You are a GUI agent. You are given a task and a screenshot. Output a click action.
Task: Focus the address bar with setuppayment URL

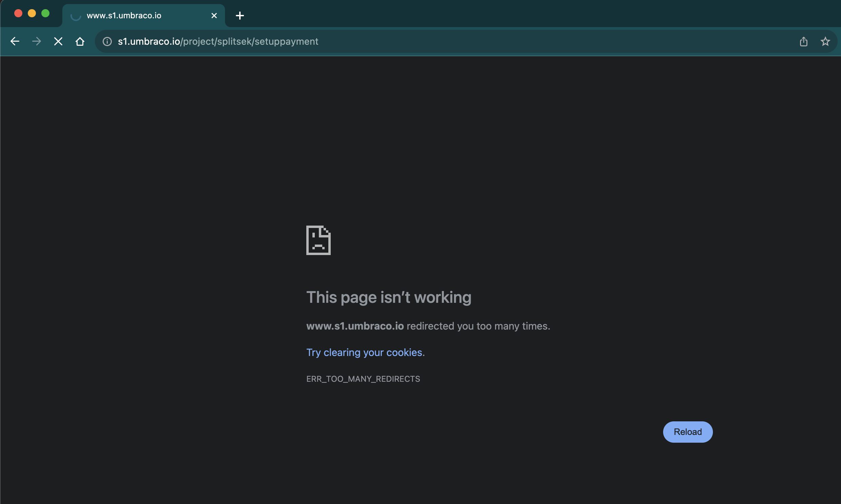tap(408, 41)
